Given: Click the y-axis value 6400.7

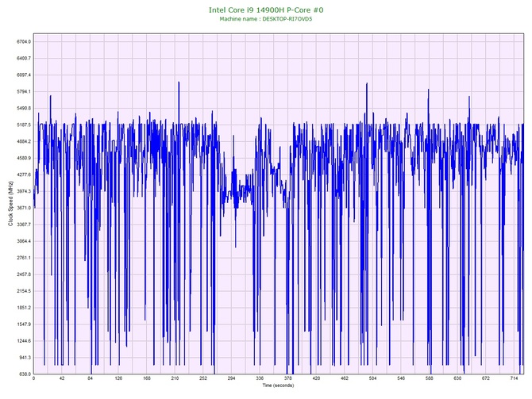Looking at the screenshot, I should [x=24, y=59].
